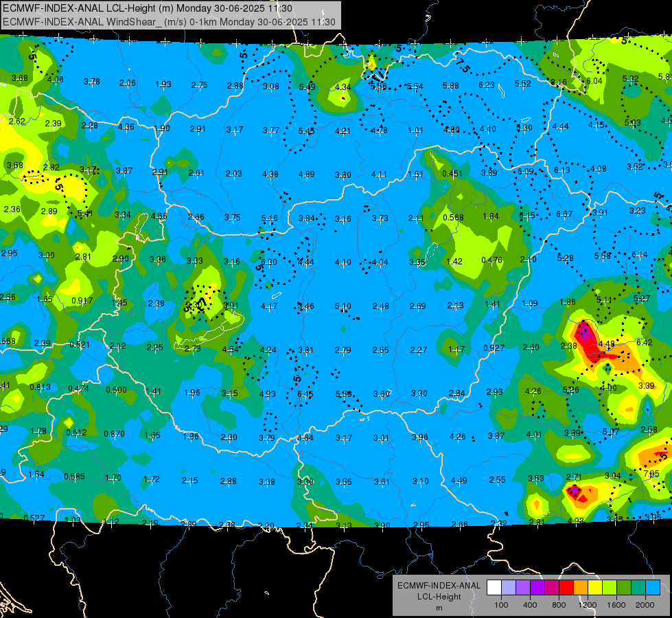The height and width of the screenshot is (618, 672).
Task: Click the wind shear value 1.42
Action: click(454, 262)
